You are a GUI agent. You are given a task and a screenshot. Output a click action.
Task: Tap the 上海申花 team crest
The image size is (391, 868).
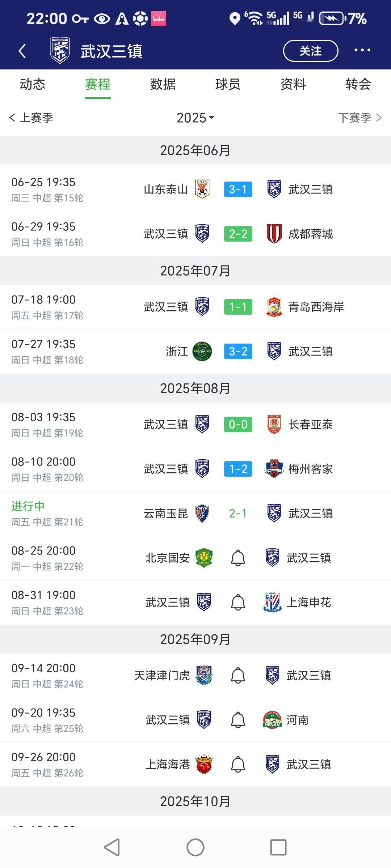[272, 602]
